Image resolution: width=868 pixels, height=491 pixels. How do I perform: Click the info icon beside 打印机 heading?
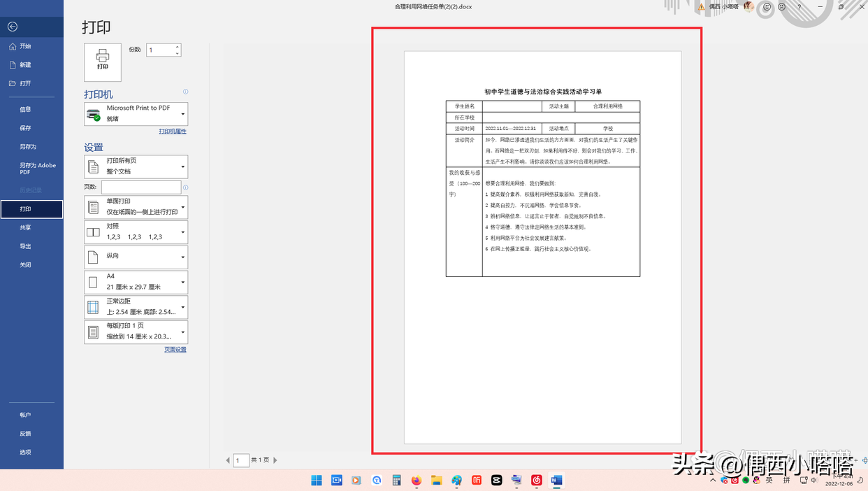[x=185, y=92]
